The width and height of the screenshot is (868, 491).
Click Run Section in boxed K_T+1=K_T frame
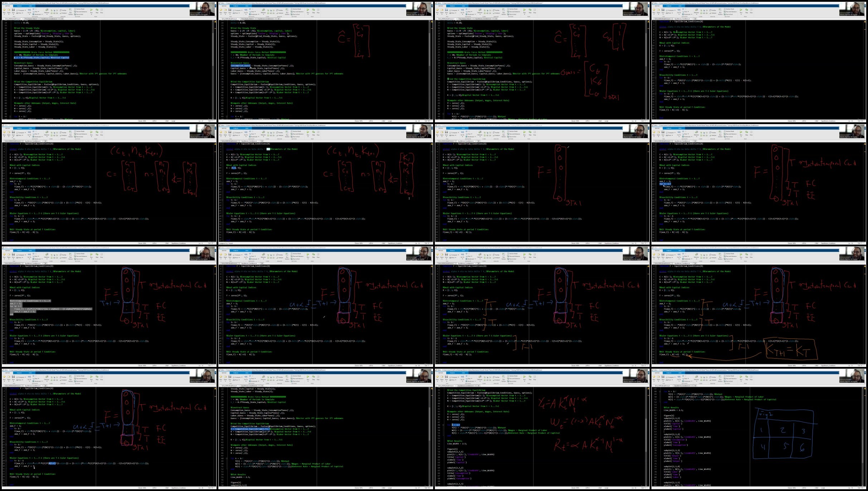720,256
